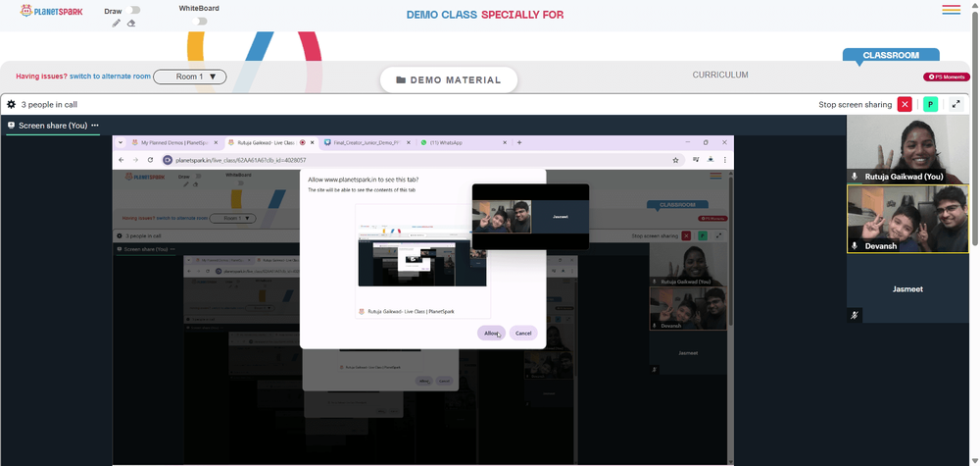The width and height of the screenshot is (980, 466).
Task: Click the folder icon on Demo Material
Action: [401, 80]
